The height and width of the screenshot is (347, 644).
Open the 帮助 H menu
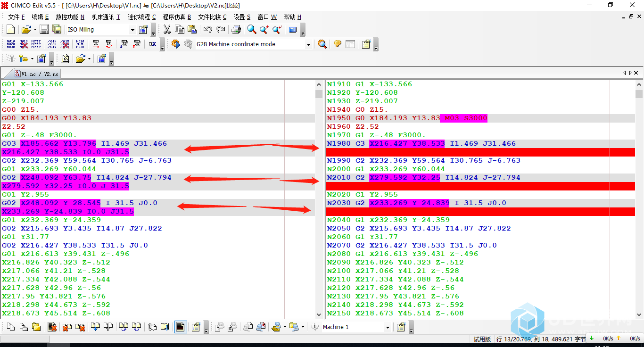[292, 17]
